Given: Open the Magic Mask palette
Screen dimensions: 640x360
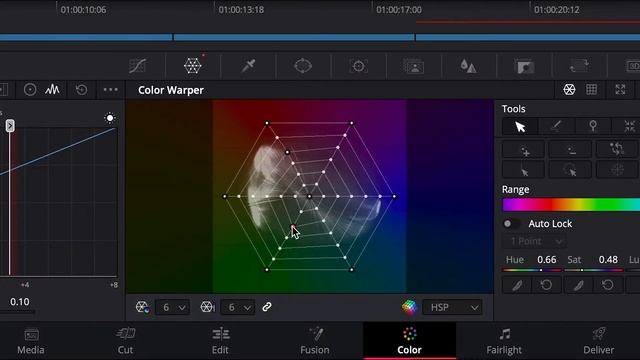Looking at the screenshot, I should point(413,66).
